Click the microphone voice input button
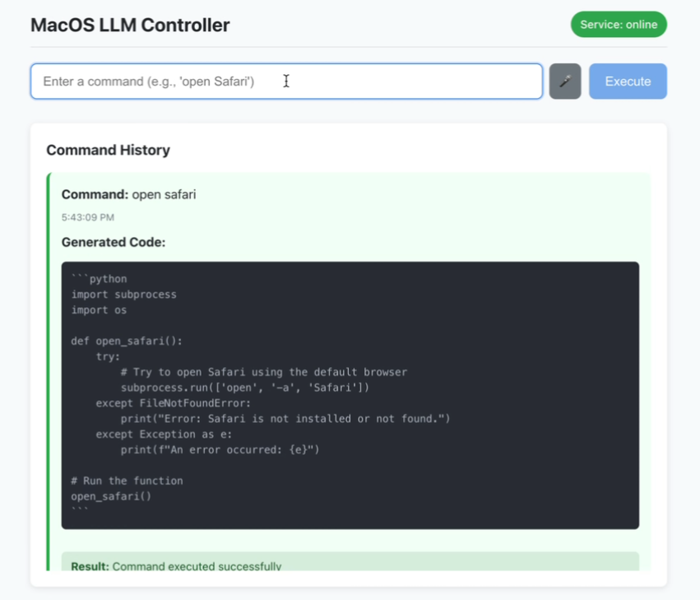 click(564, 81)
